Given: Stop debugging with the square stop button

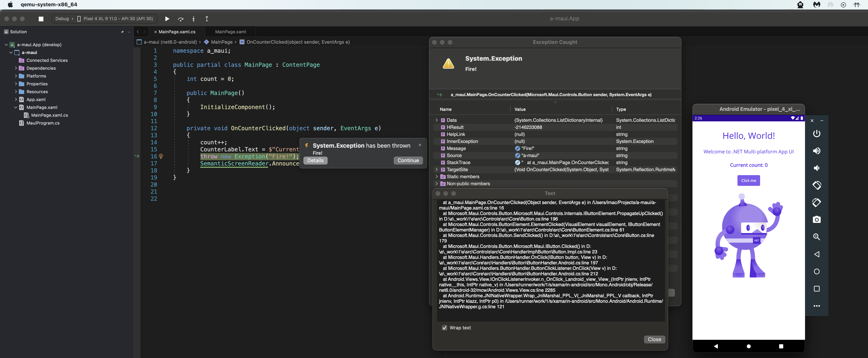Looking at the screenshot, I should pos(41,19).
